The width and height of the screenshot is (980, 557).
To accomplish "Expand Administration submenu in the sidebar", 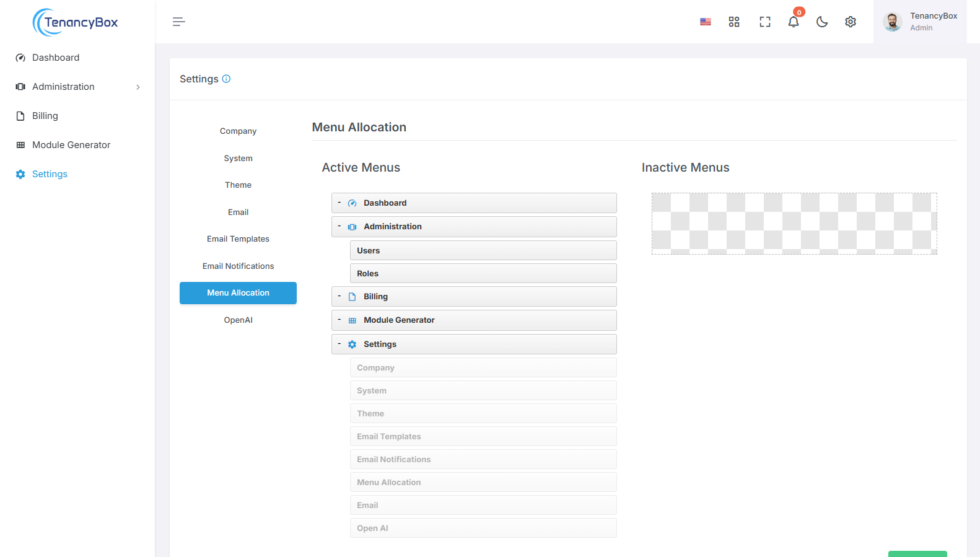I will tap(138, 87).
